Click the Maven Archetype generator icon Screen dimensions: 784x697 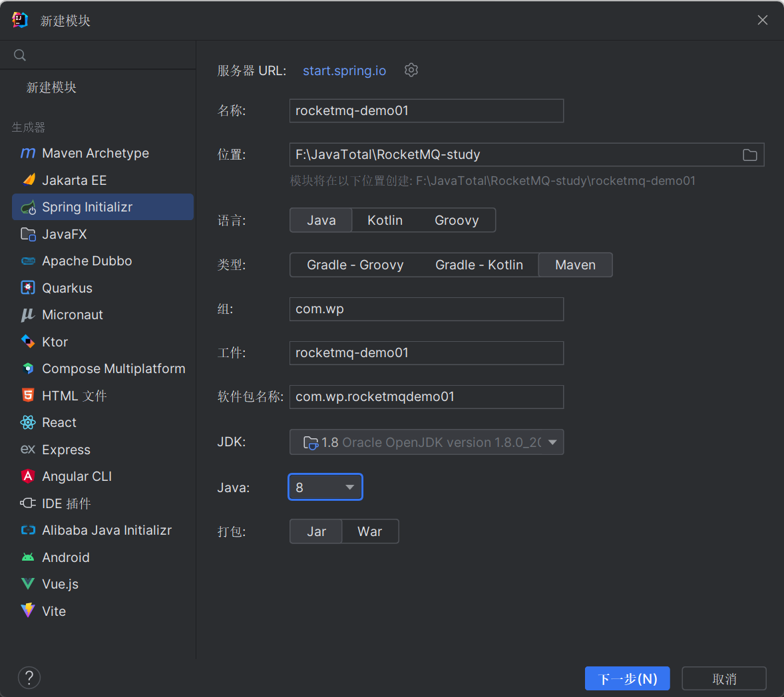tap(28, 153)
